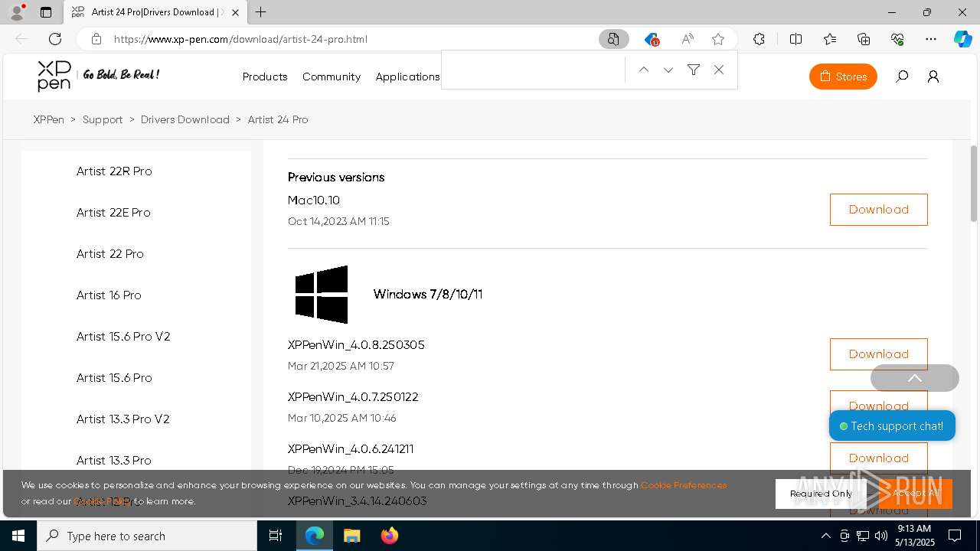Click the XPPen logo
This screenshot has width=980, height=551.
(x=54, y=76)
